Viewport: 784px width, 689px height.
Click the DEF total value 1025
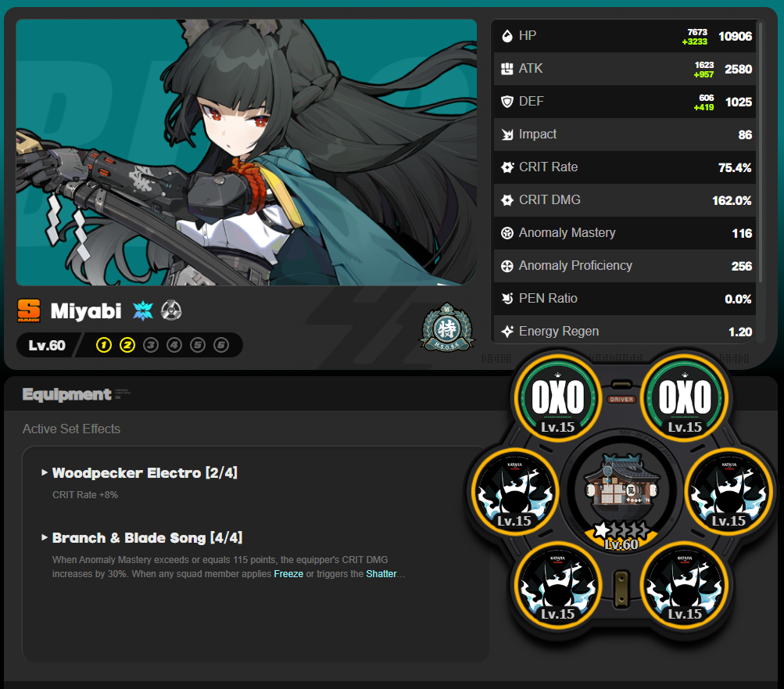pyautogui.click(x=739, y=102)
